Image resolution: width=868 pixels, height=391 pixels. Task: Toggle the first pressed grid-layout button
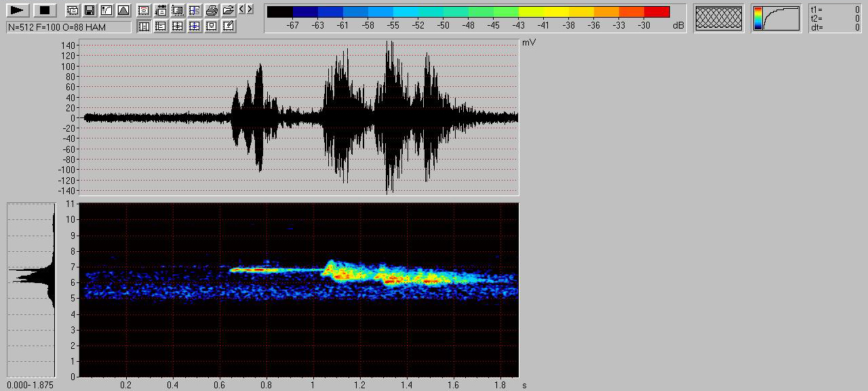(144, 26)
